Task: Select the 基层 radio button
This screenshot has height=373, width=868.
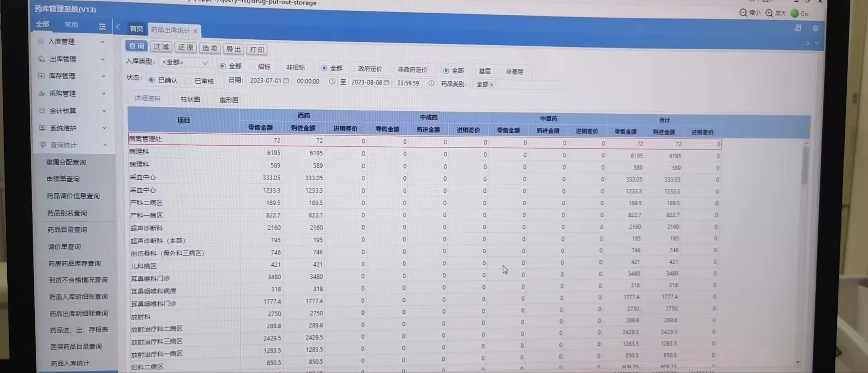Action: pos(473,71)
